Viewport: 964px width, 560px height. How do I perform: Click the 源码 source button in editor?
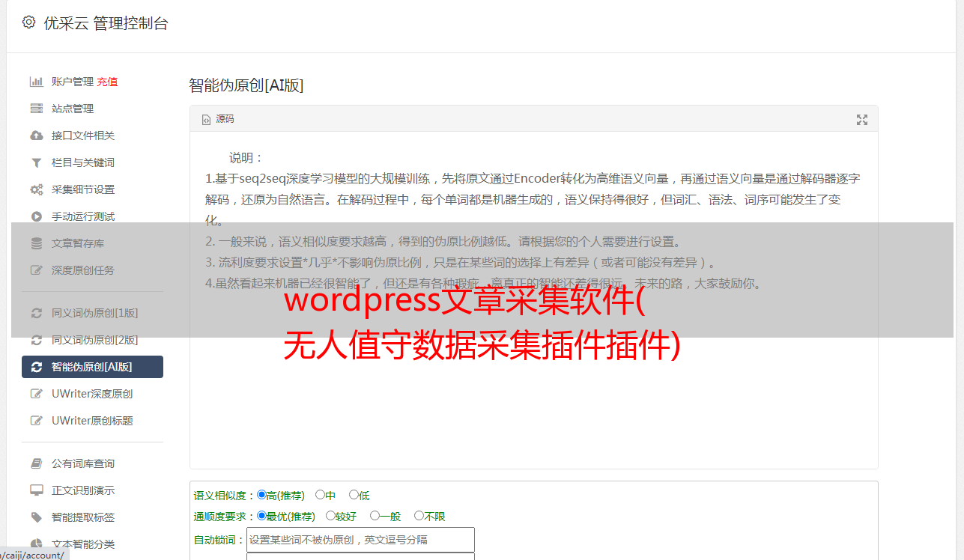click(218, 120)
